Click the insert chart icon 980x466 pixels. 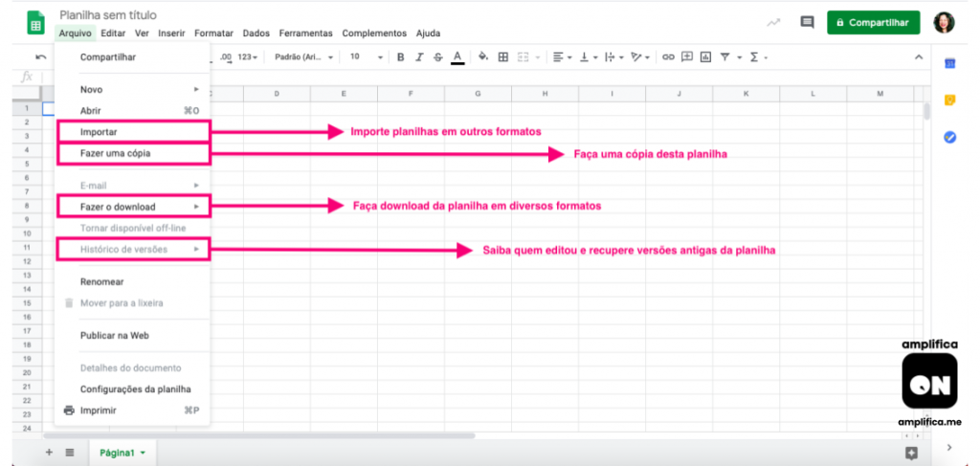[x=705, y=57]
